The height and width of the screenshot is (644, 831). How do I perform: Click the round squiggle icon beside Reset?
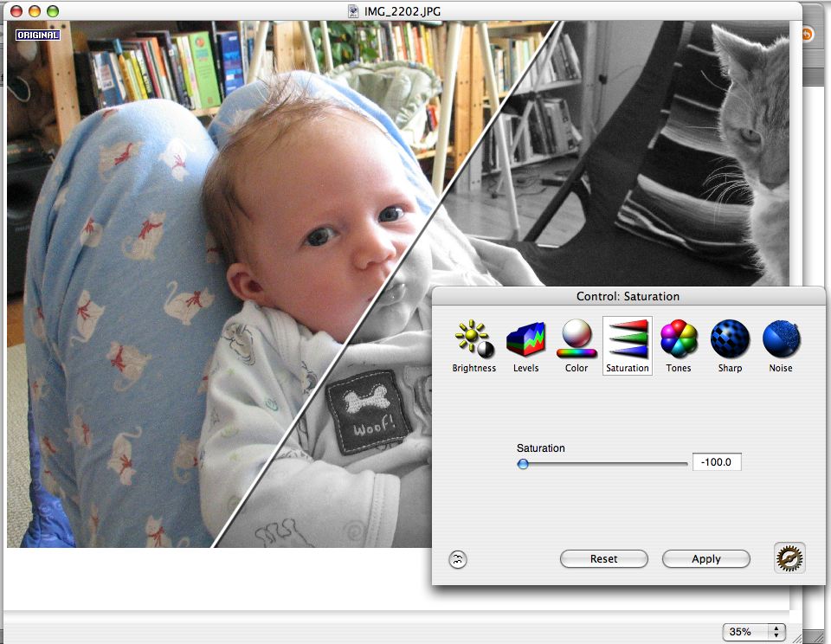pyautogui.click(x=458, y=559)
